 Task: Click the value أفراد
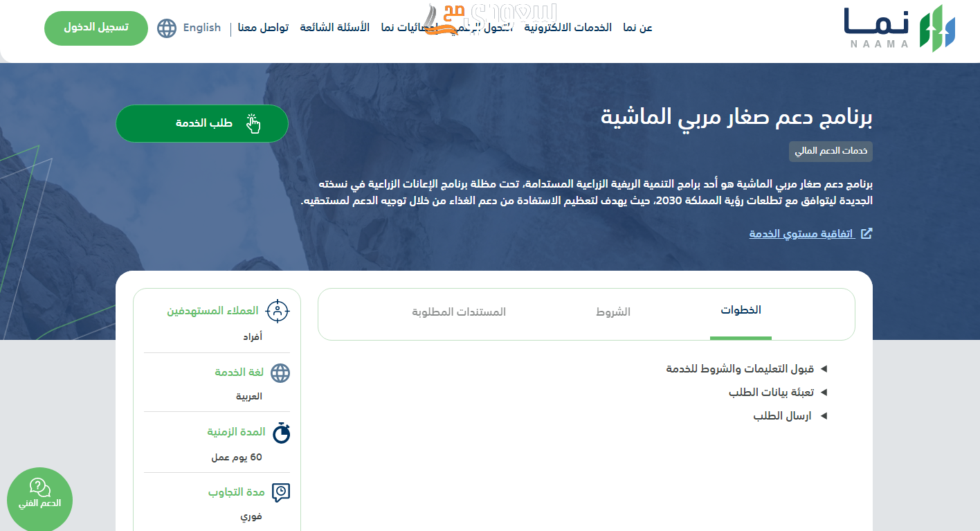[x=251, y=337]
